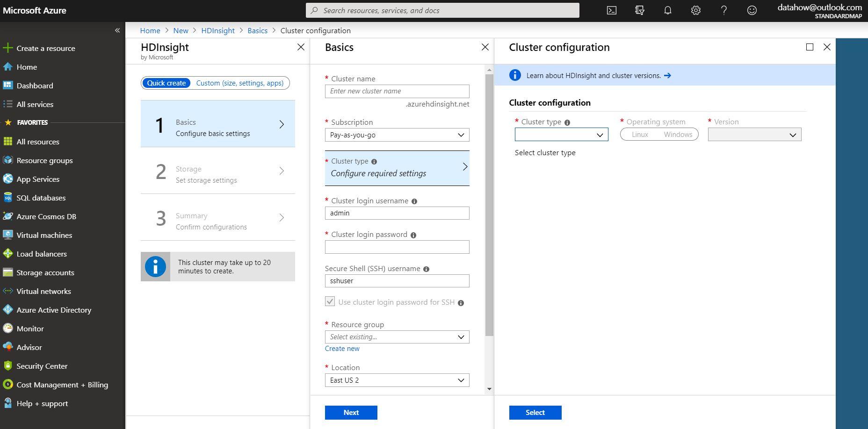Image resolution: width=868 pixels, height=429 pixels.
Task: Click the Load balancers icon
Action: (x=7, y=254)
